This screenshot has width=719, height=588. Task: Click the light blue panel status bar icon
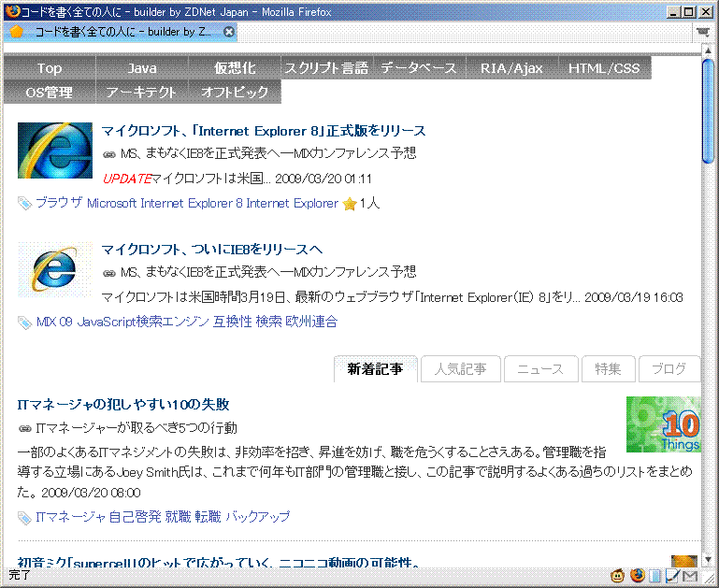655,575
